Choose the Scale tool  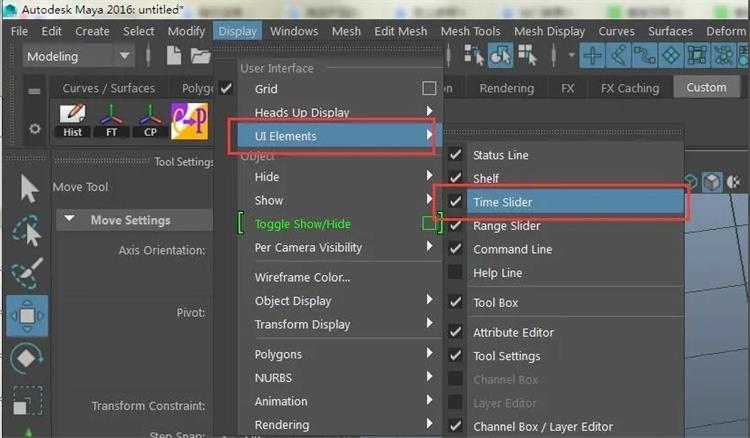pos(27,400)
